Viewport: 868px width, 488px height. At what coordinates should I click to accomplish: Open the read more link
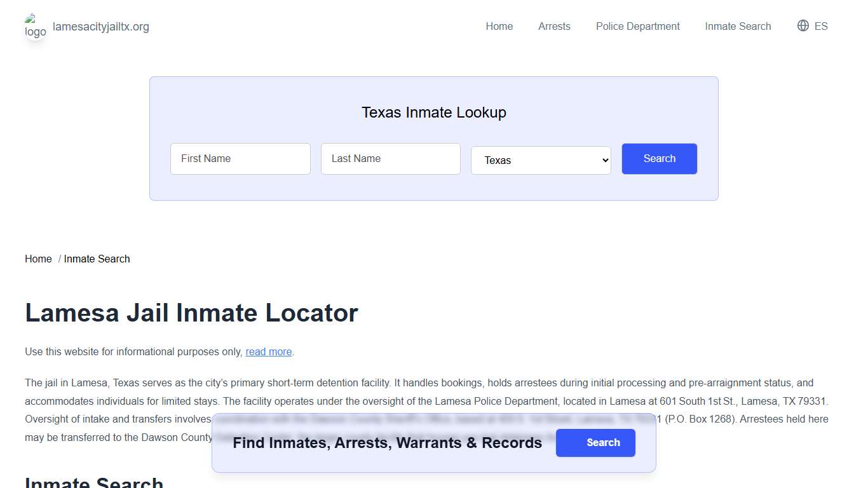[268, 351]
